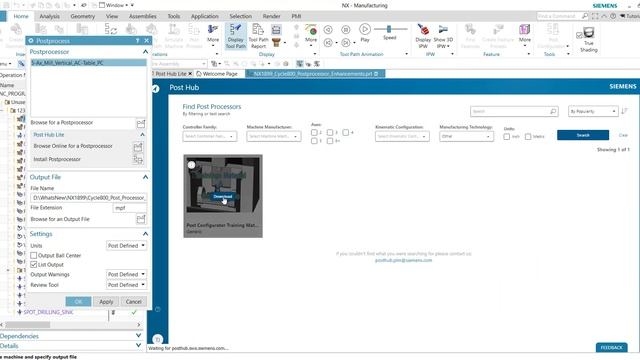
Task: Click the blue Search button in Post Hub
Action: [x=583, y=135]
